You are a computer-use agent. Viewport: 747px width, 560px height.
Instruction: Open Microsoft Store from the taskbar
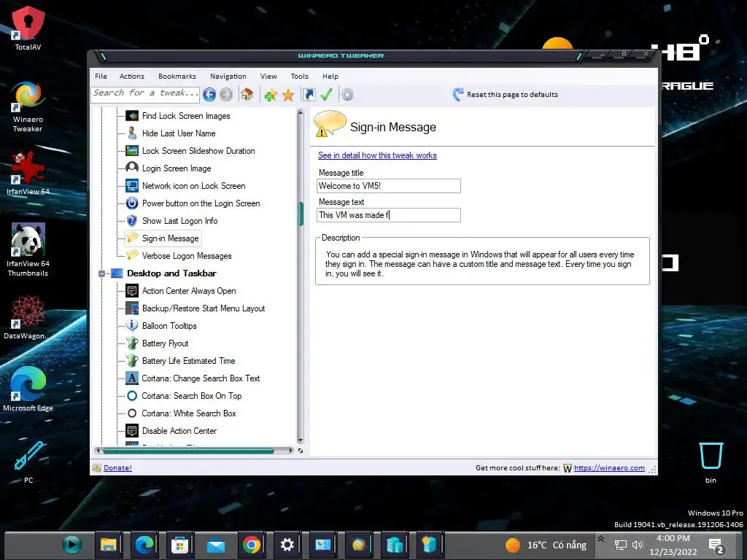[x=179, y=544]
